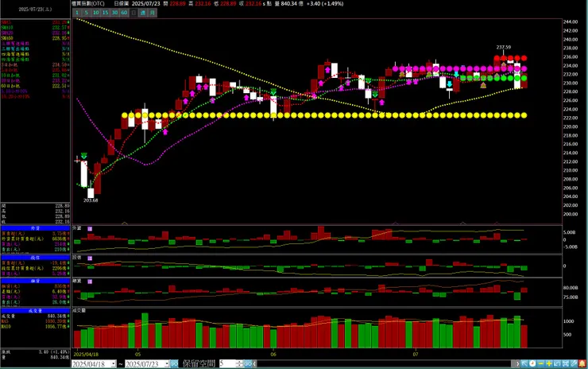Click the 保留空間 value field showing 5

coord(227,363)
